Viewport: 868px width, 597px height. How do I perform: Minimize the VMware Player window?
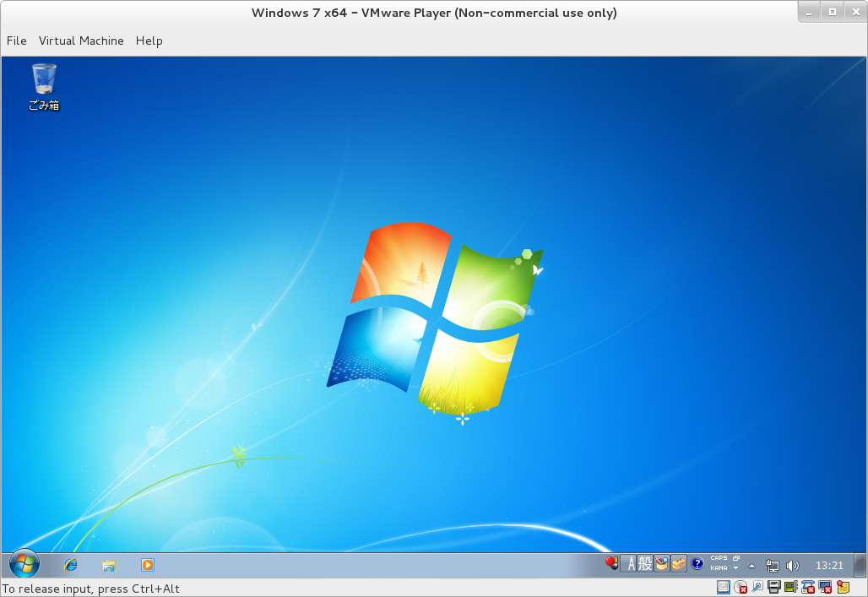(x=810, y=12)
